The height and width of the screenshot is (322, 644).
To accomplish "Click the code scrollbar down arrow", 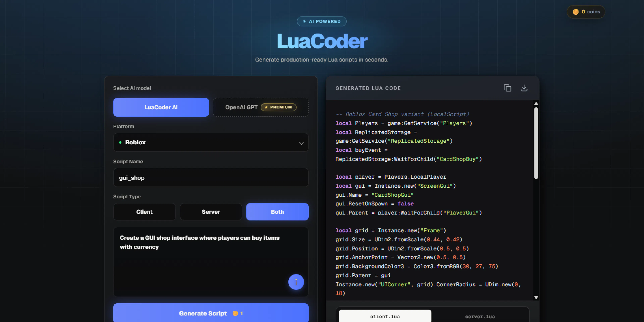I will 536,298.
